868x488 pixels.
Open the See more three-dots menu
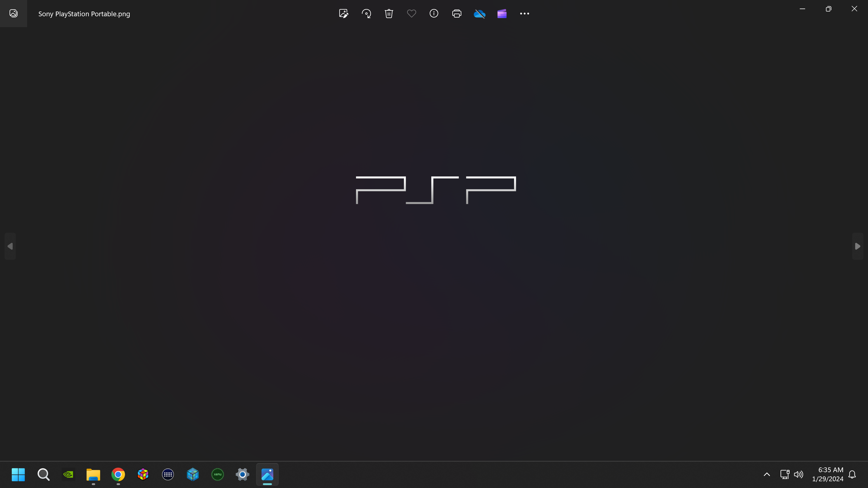pos(524,14)
